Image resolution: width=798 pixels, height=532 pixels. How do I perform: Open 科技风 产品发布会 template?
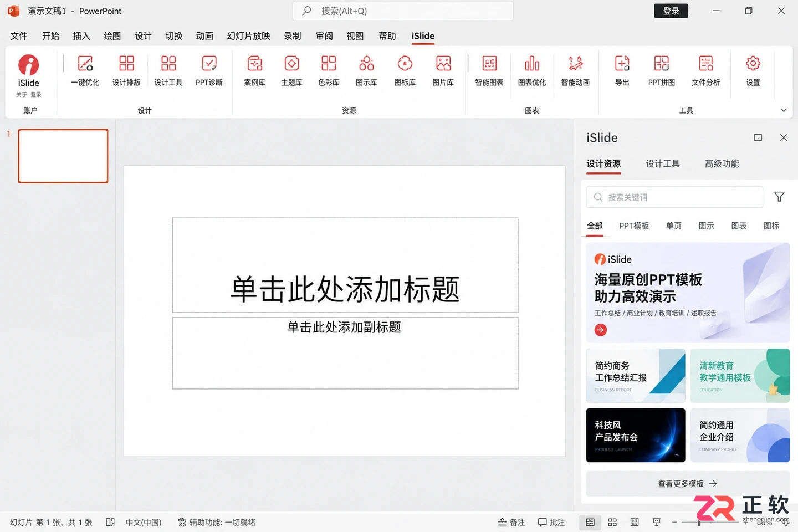point(636,435)
